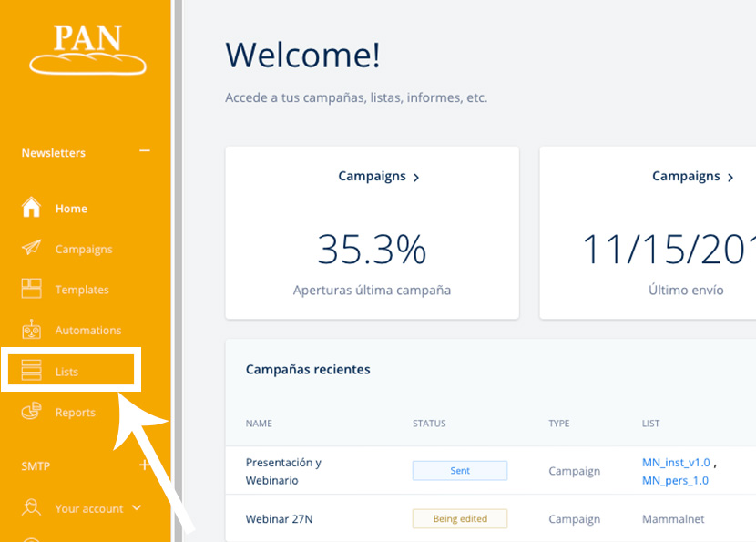Select Reports in the sidebar menu
The image size is (756, 542).
75,413
